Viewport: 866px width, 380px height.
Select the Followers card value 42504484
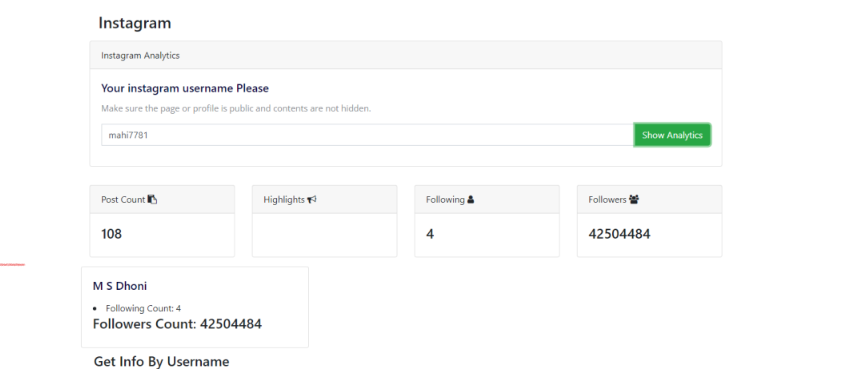pos(619,234)
